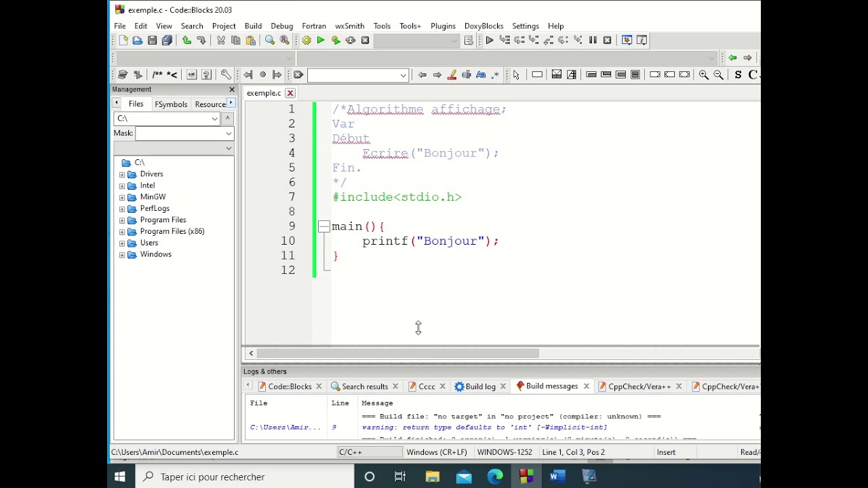The height and width of the screenshot is (488, 868).
Task: Build the program with yellow gear icon
Action: pyautogui.click(x=307, y=41)
